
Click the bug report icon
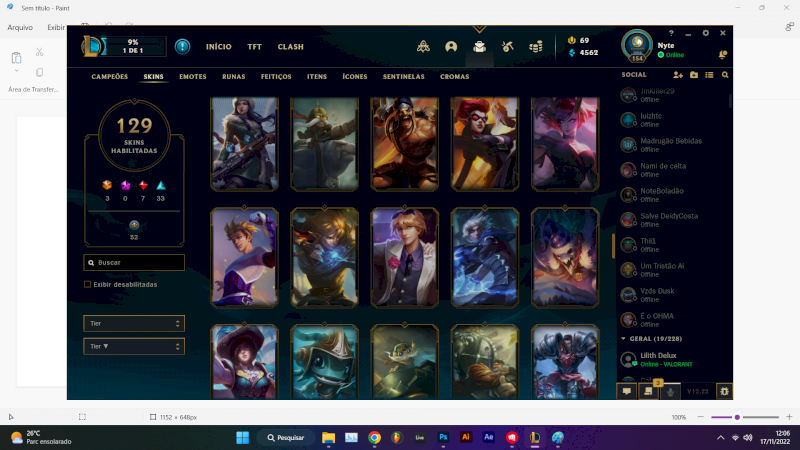pos(724,391)
